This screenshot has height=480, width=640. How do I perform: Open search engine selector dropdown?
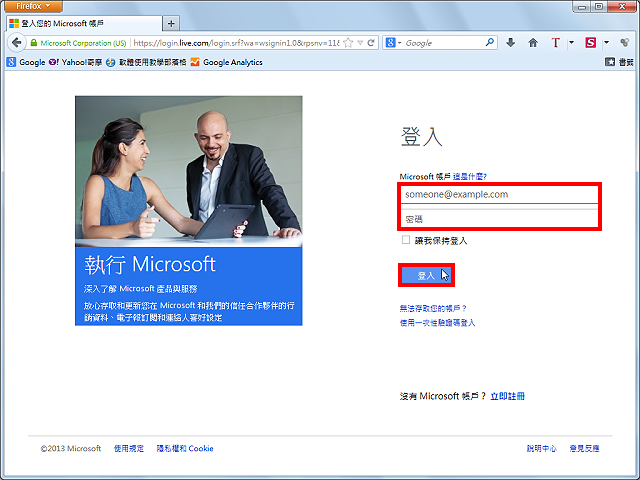pyautogui.click(x=393, y=42)
